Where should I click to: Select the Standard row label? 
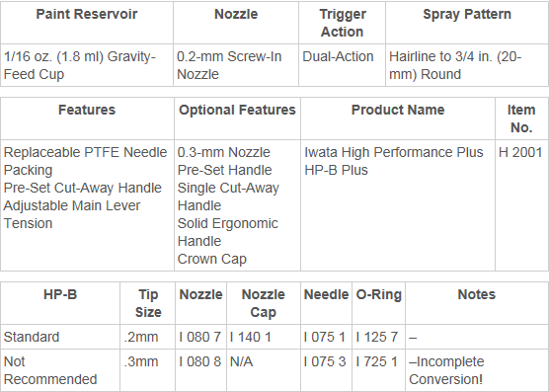coord(32,337)
